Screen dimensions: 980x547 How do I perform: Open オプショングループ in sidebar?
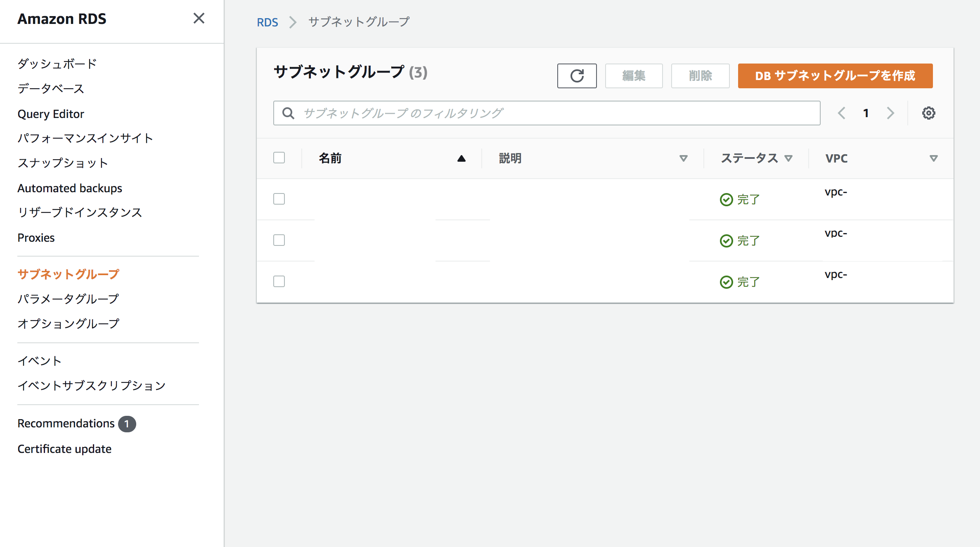[x=68, y=323]
